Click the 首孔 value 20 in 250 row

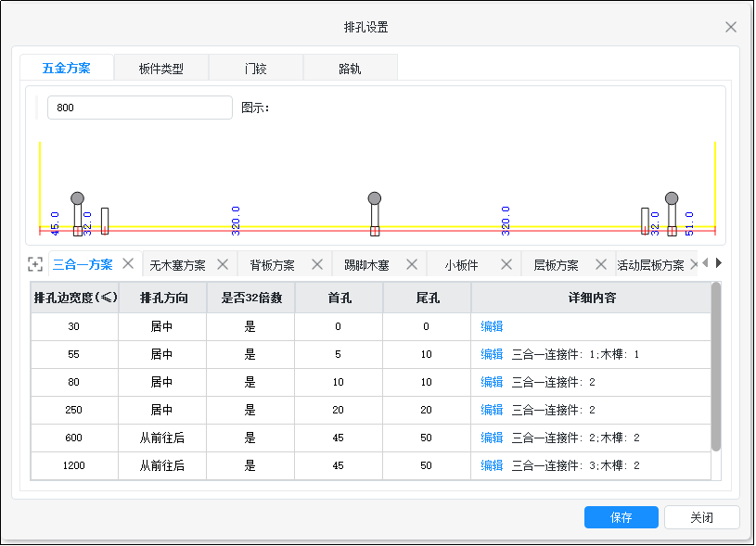[x=338, y=410]
